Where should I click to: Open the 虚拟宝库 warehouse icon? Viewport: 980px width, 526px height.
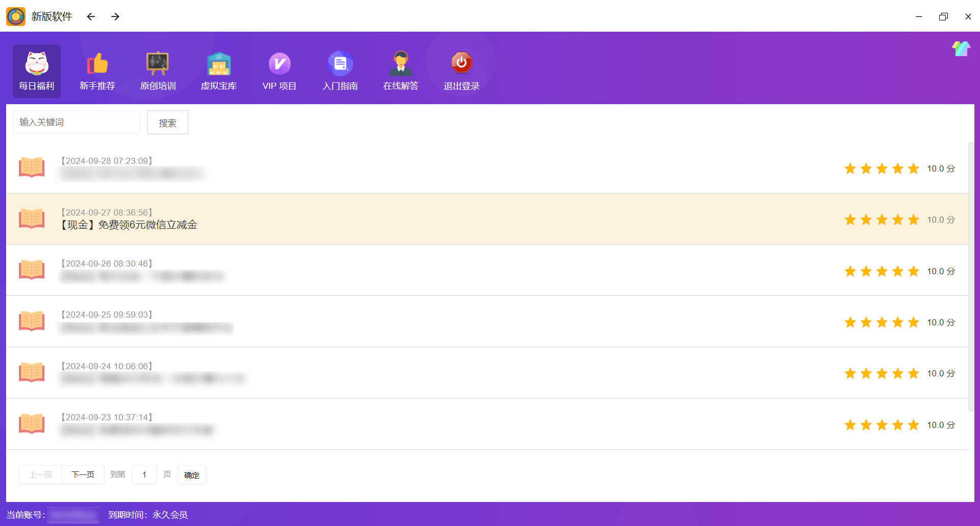coord(218,64)
